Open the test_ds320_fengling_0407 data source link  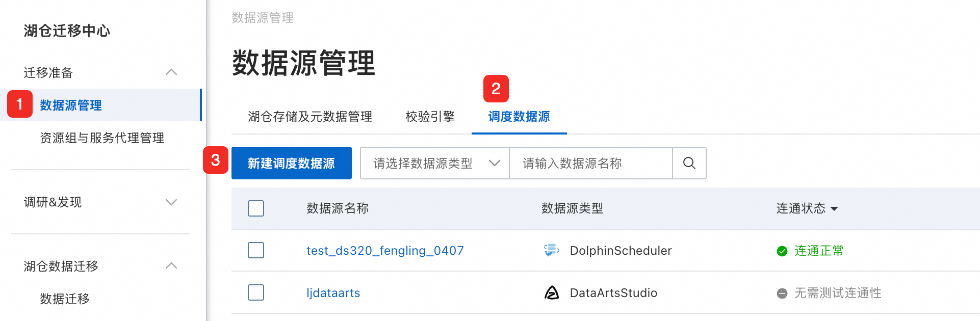tap(385, 251)
